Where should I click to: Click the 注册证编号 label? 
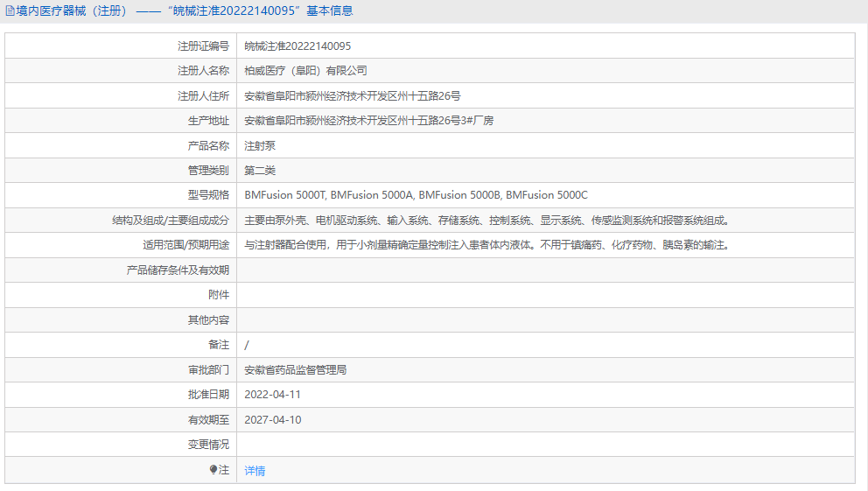pyautogui.click(x=203, y=46)
